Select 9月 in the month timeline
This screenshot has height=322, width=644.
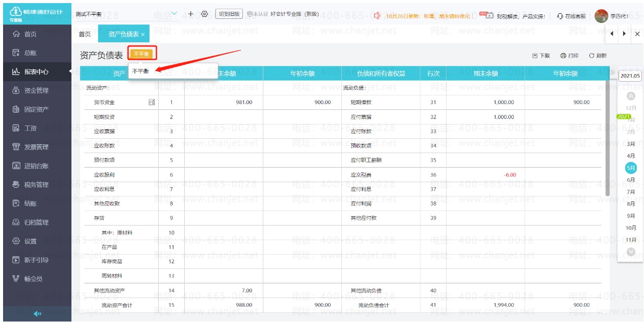631,216
